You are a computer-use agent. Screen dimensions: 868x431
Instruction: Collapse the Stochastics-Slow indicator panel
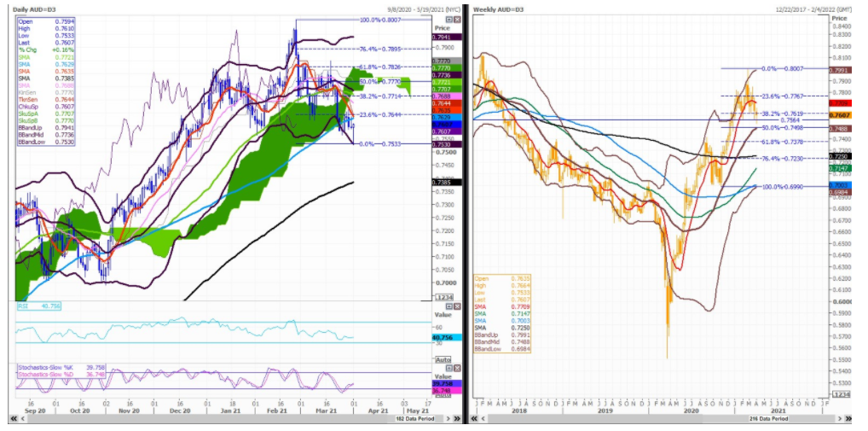tap(449, 367)
